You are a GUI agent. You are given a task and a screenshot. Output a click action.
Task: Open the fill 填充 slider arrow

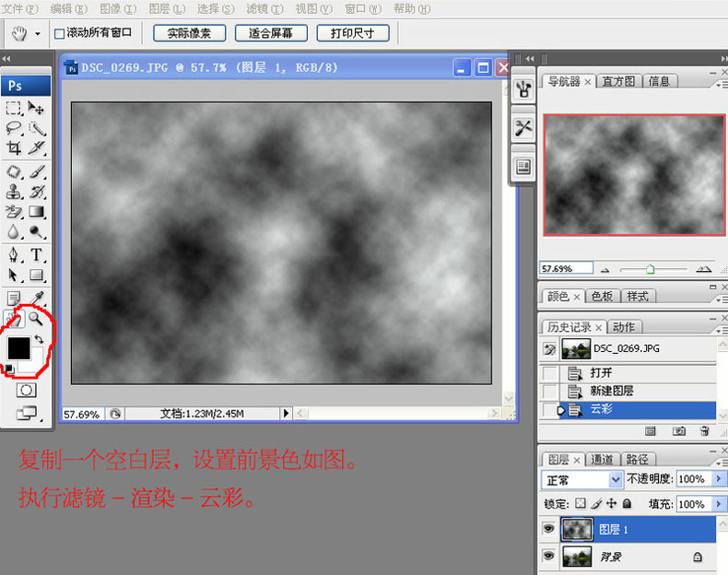719,503
